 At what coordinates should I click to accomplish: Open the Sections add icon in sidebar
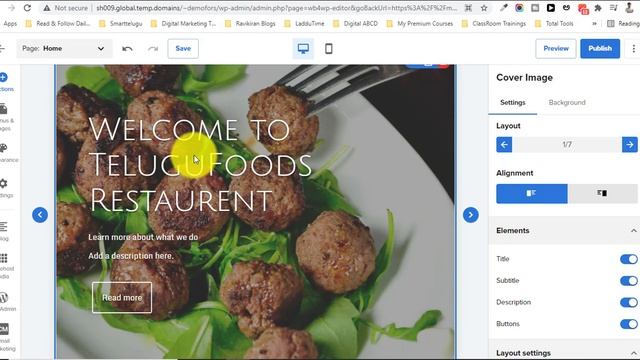4,77
